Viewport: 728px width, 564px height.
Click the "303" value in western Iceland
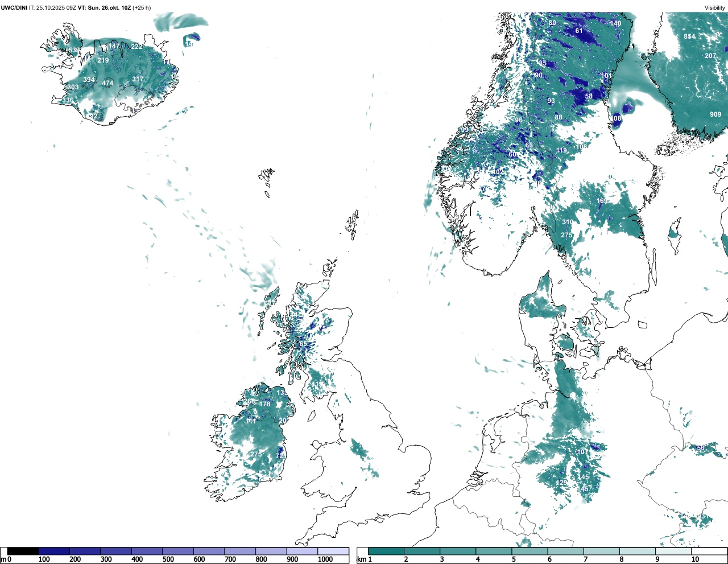pyautogui.click(x=73, y=87)
